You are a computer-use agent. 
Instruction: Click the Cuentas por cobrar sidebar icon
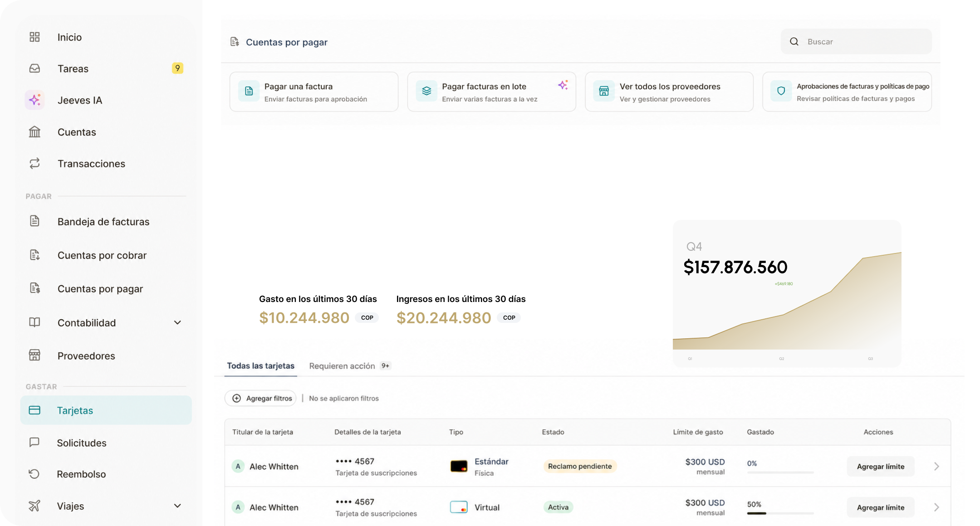pos(34,255)
